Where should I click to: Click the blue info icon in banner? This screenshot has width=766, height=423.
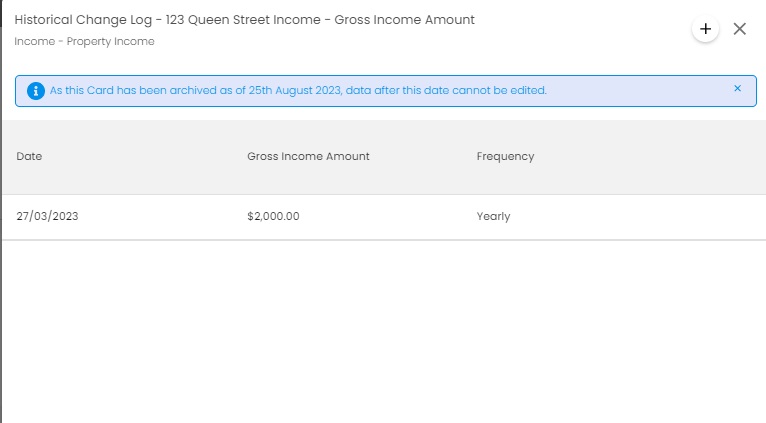point(36,91)
